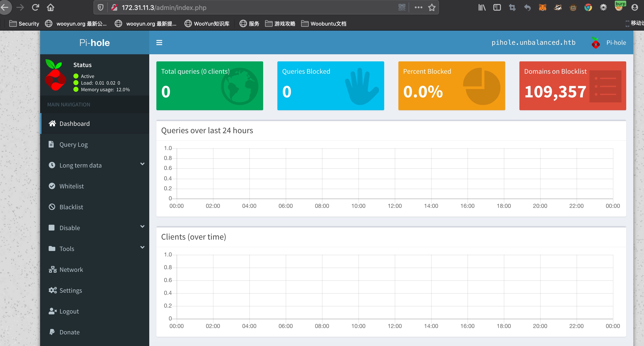Click the Pi-hole logo title link
This screenshot has width=644, height=346.
pyautogui.click(x=94, y=43)
